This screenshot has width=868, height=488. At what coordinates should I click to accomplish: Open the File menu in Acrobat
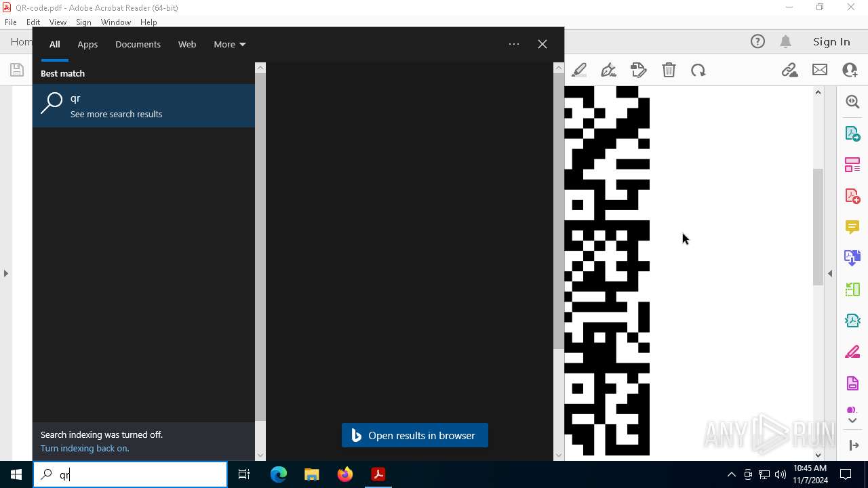[11, 22]
